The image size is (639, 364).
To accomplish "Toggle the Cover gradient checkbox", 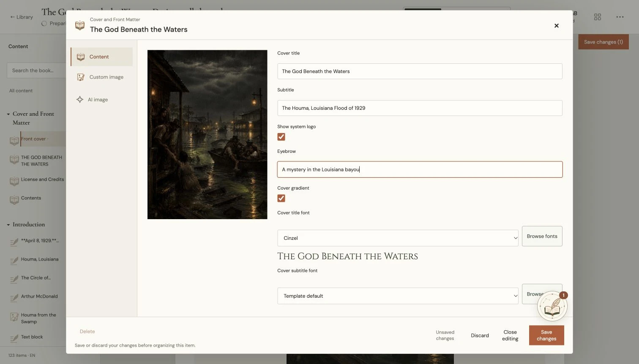I will pos(281,198).
